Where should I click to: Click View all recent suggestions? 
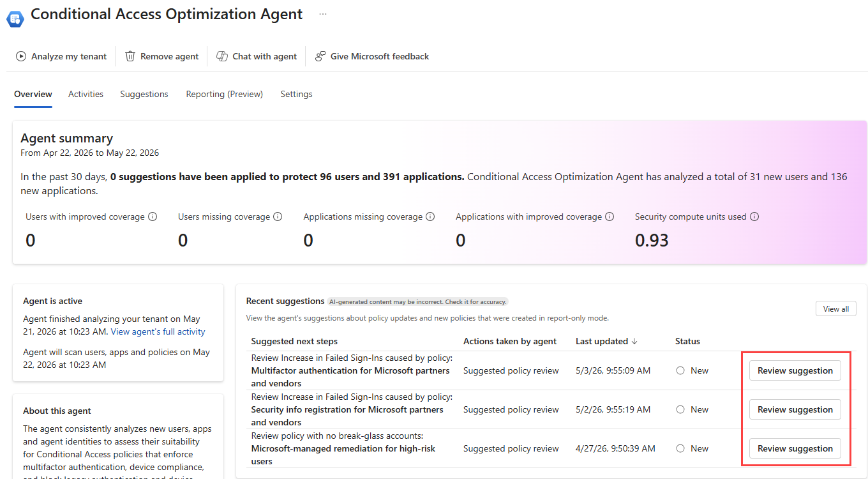tap(836, 309)
